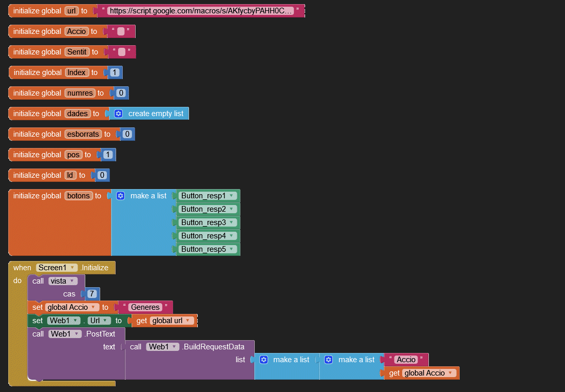Expand the Url property dropdown on Web1
This screenshot has height=392, width=565.
click(106, 321)
